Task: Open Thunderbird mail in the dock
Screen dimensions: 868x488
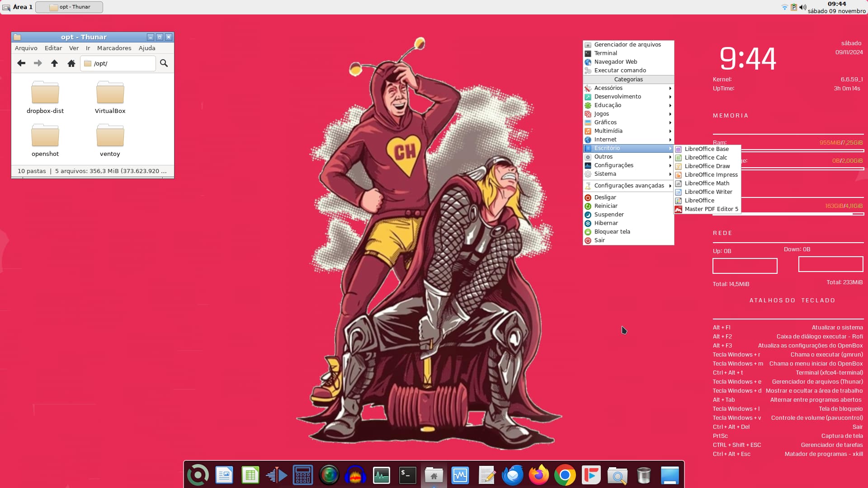Action: click(x=512, y=475)
